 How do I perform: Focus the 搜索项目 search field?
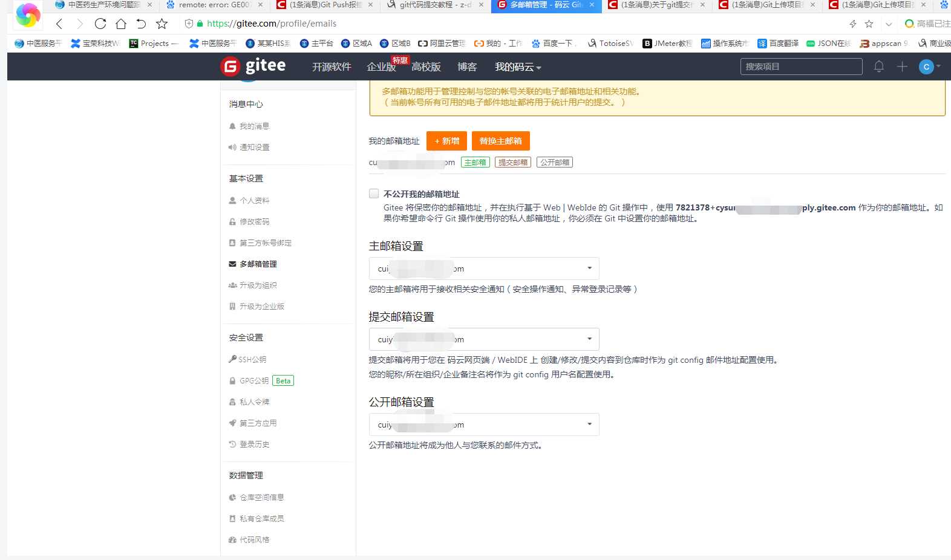802,67
